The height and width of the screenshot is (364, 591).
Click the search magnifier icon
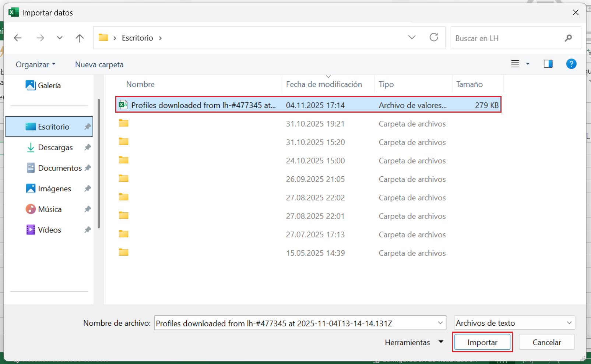coord(568,38)
